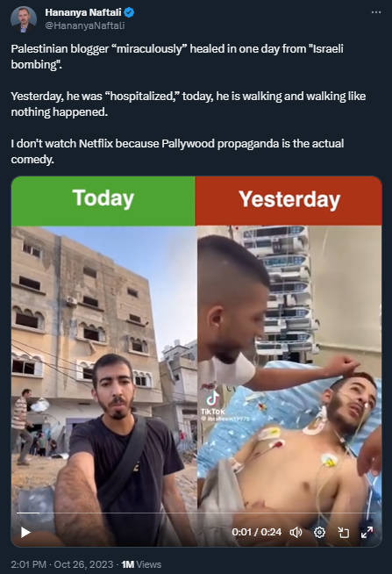Open the three-dot more options menu

pos(376,12)
